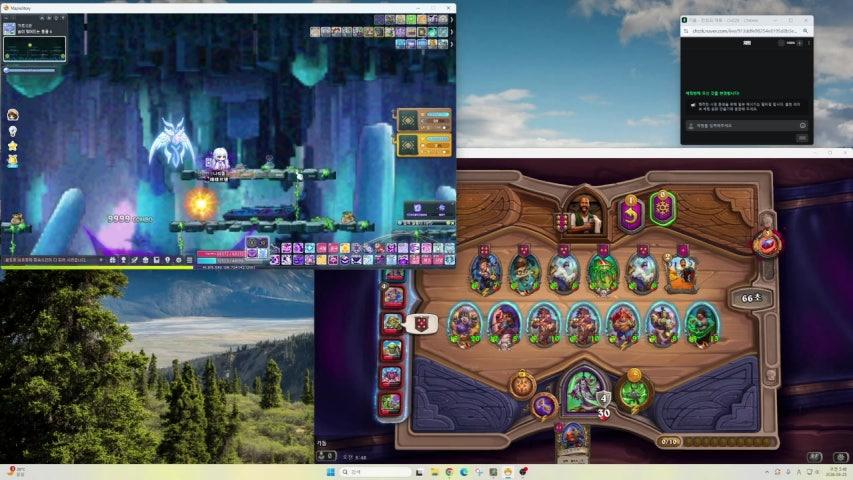853x480 pixels.
Task: Click the purple round button below the orange trinket
Action: pyautogui.click(x=543, y=405)
